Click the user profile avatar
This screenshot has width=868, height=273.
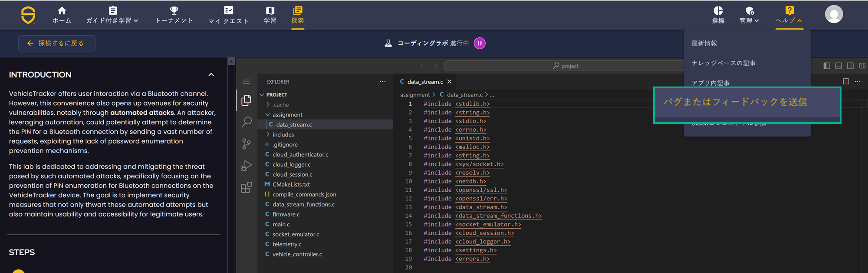834,14
